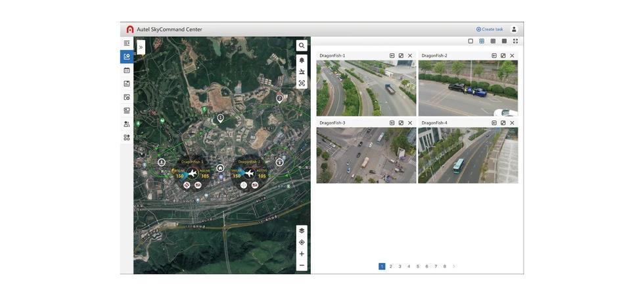
Task: Go to page 5 of feeds
Action: tap(418, 266)
